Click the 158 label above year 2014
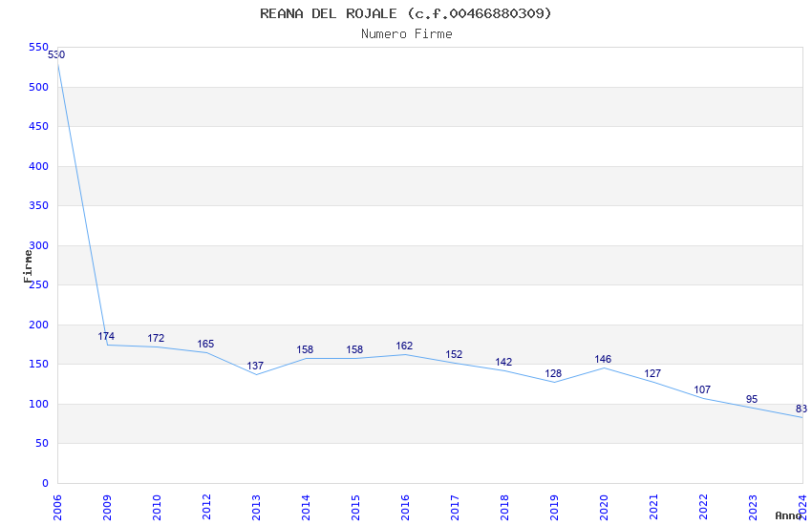Image resolution: width=812 pixels, height=525 pixels. point(305,349)
